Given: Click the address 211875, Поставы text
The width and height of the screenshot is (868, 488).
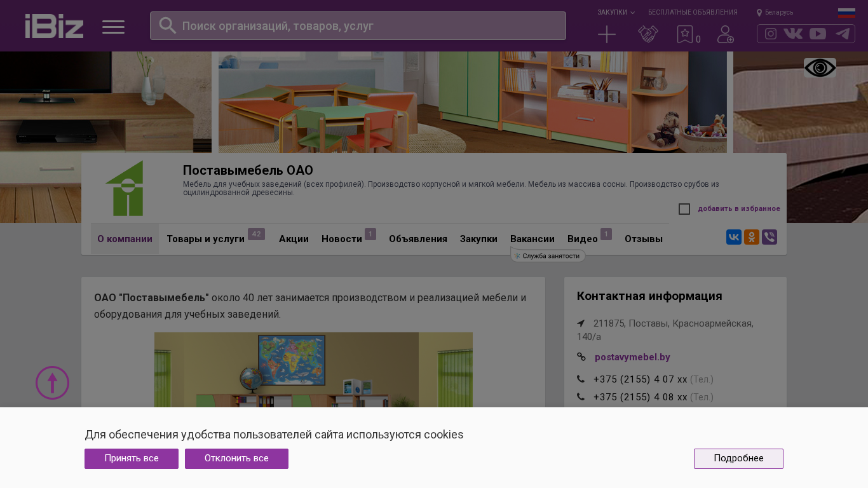Looking at the screenshot, I should tap(665, 330).
